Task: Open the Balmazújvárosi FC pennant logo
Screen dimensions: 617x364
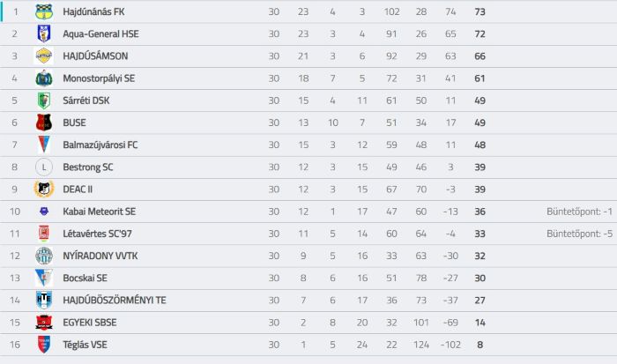Action: coord(44,145)
